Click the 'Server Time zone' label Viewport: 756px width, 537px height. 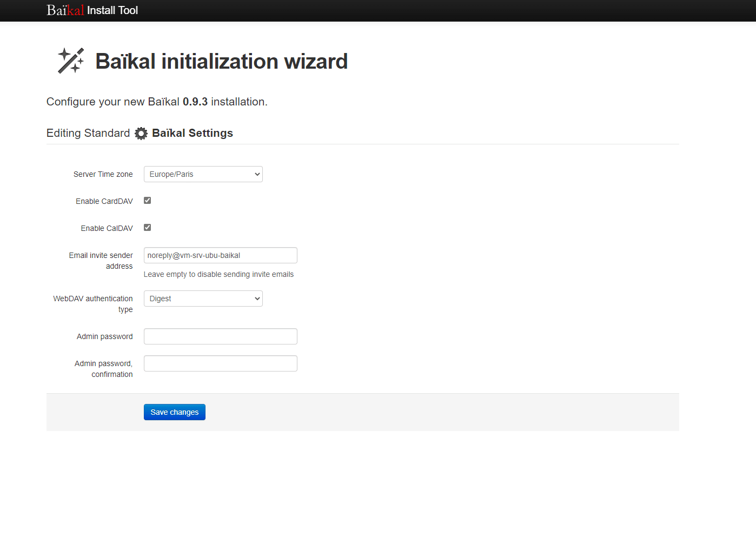tap(103, 174)
